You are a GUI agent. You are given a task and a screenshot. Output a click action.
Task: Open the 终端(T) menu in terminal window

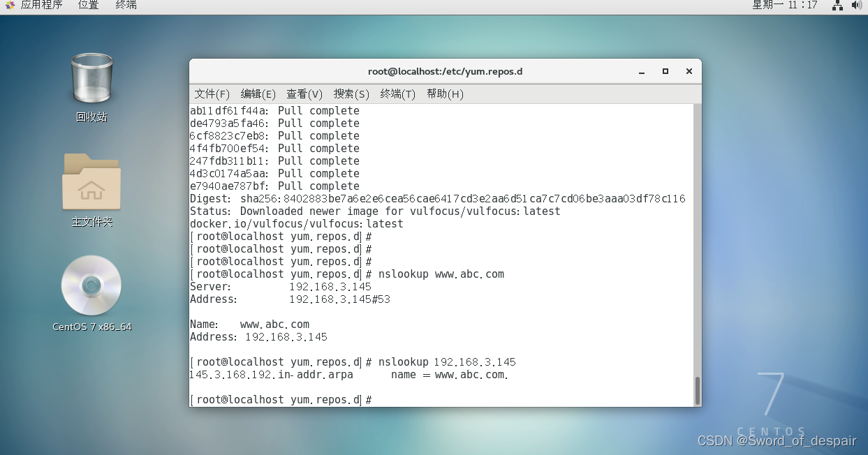point(397,94)
